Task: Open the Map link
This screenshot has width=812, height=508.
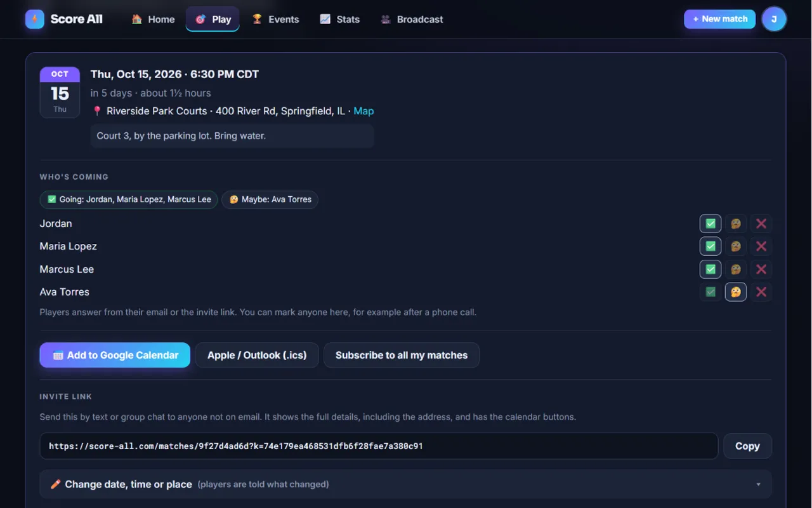Action: pos(363,111)
